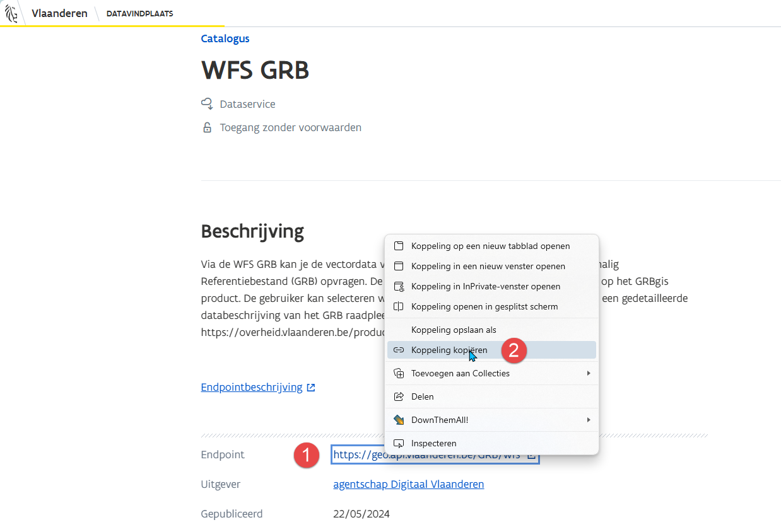
Task: Click the WFS GRB page title
Action: click(255, 70)
